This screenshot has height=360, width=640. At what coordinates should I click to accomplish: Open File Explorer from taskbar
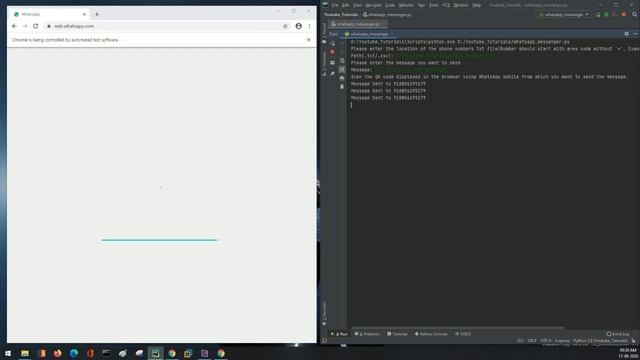coord(25,353)
